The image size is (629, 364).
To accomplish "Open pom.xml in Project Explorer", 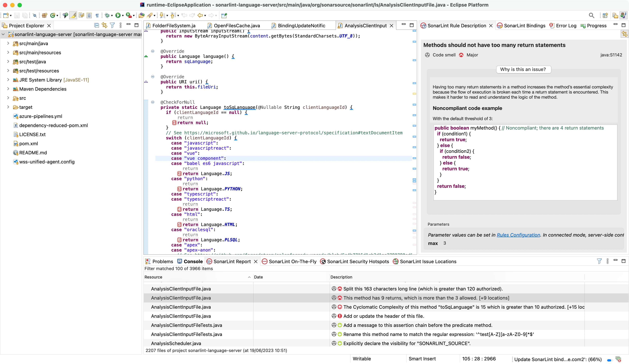I will click(x=25, y=144).
